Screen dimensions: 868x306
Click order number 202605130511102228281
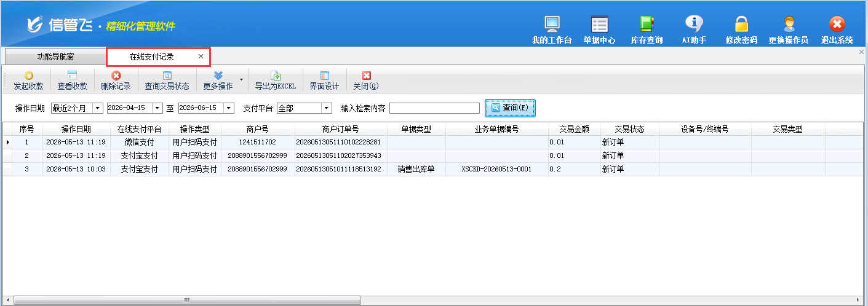coord(341,142)
